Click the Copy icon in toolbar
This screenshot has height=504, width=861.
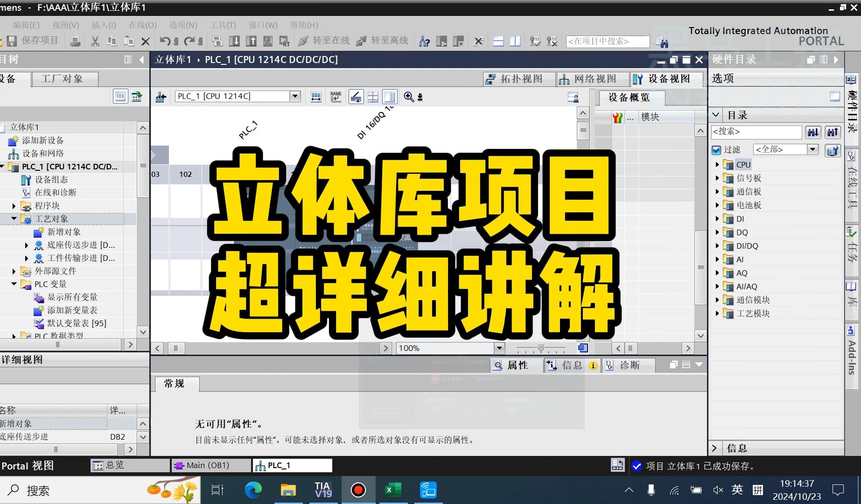(x=112, y=41)
